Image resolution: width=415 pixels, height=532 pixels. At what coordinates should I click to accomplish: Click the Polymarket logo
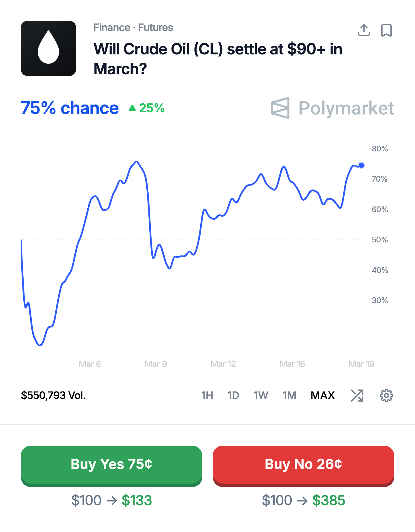tap(332, 108)
